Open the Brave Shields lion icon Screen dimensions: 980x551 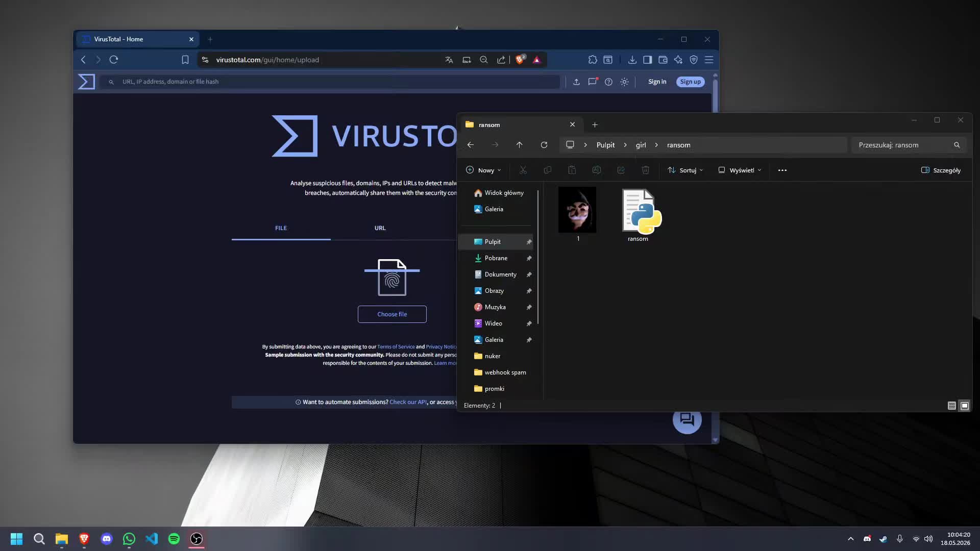520,60
